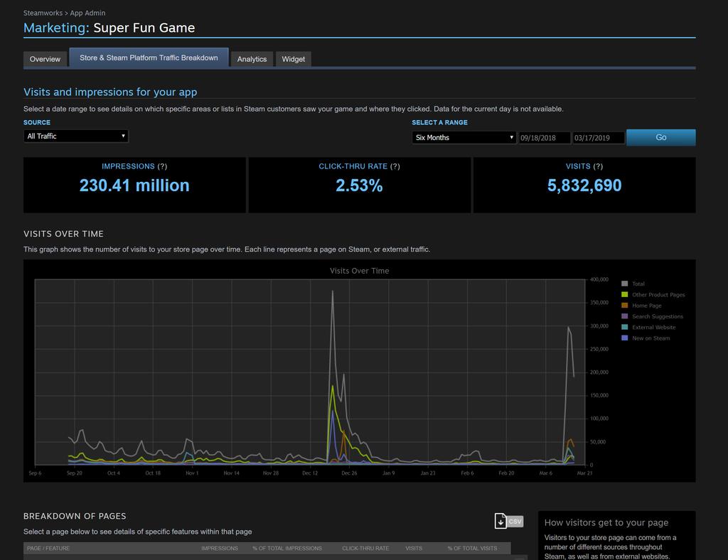Viewport: 728px width, 560px height.
Task: Click the Breakdown of Pages heading
Action: click(x=75, y=516)
